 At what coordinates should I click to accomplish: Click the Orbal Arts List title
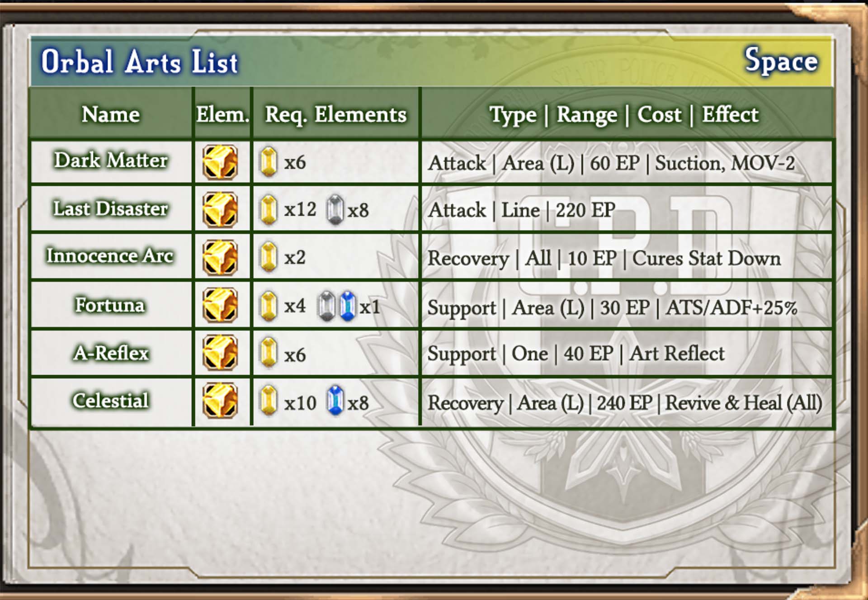(x=140, y=61)
